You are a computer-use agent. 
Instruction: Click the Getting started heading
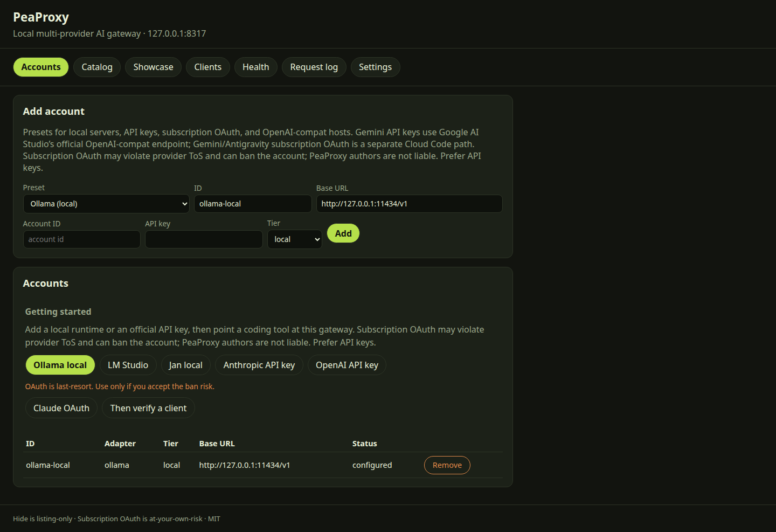point(58,312)
